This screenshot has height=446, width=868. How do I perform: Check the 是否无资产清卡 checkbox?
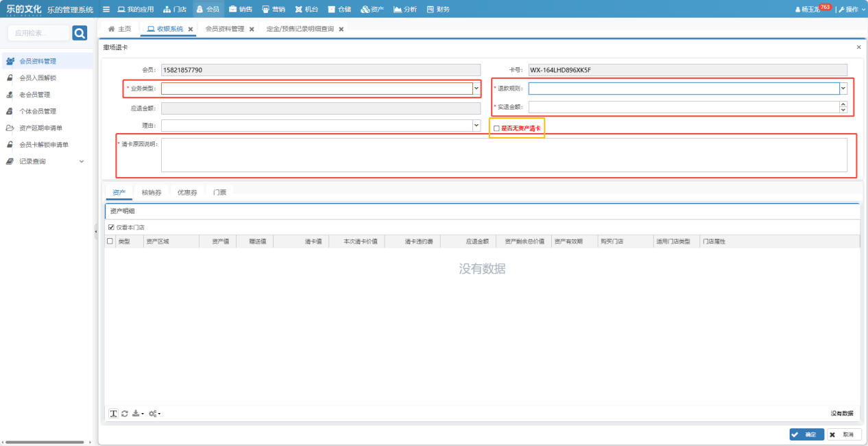[x=496, y=128]
